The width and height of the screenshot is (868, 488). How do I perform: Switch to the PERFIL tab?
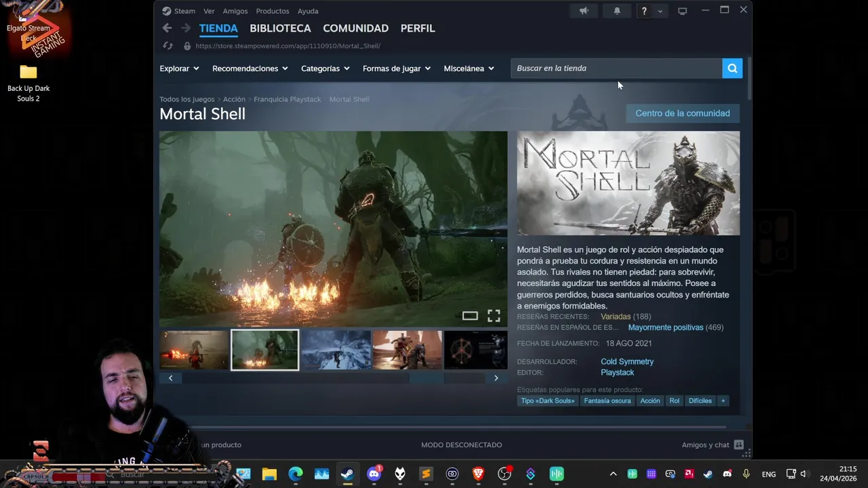[418, 28]
